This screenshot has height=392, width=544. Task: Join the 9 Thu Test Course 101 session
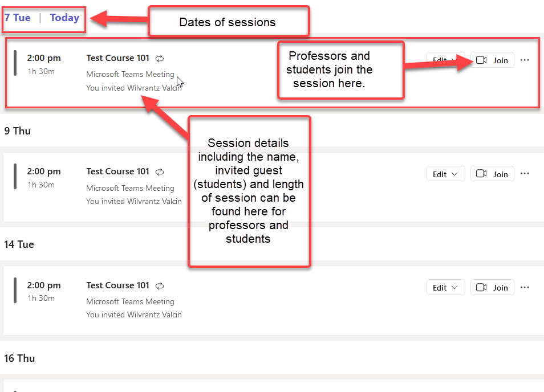[492, 174]
